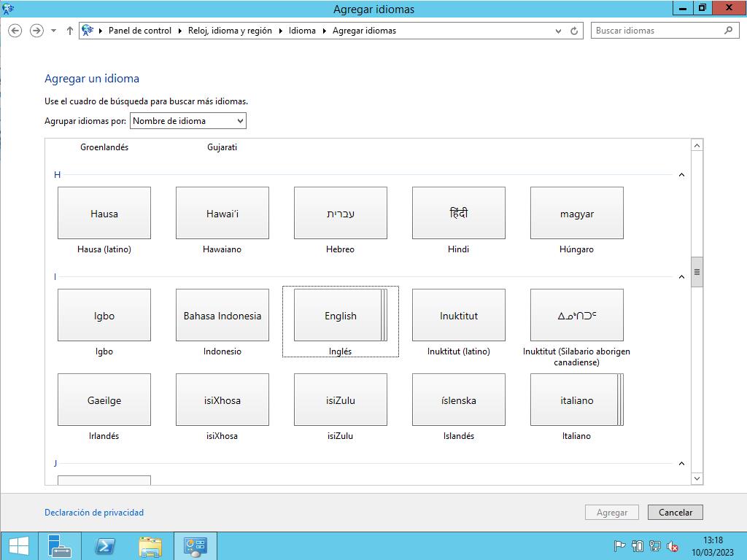Navigate to 'Panel de control' breadcrumb
The height and width of the screenshot is (560, 747).
click(139, 31)
